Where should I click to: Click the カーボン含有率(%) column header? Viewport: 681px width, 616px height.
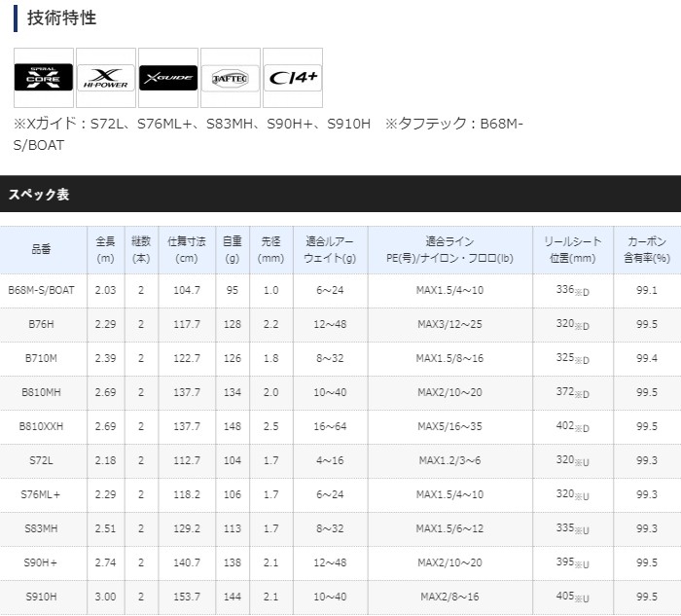point(647,249)
